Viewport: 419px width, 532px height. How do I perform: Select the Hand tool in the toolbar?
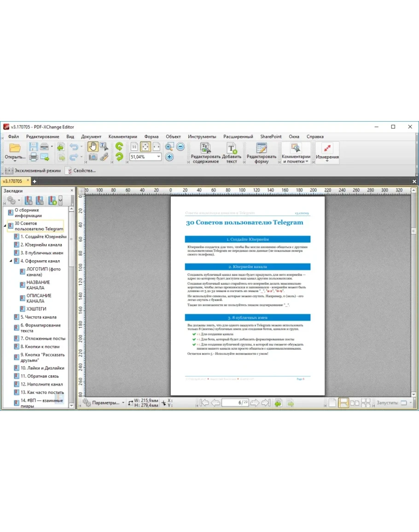(x=93, y=147)
